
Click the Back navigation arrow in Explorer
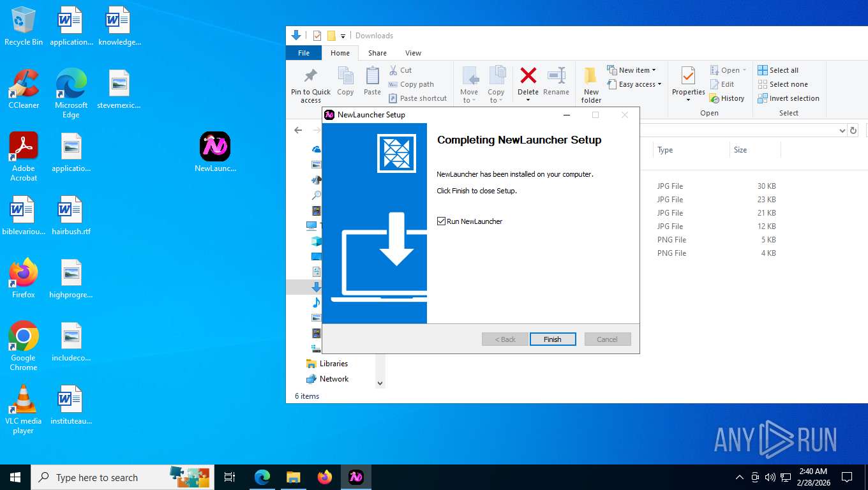click(298, 130)
